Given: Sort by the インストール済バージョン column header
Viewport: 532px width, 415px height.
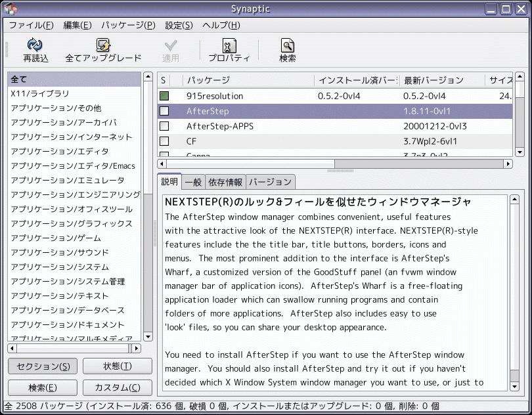Looking at the screenshot, I should pos(357,80).
